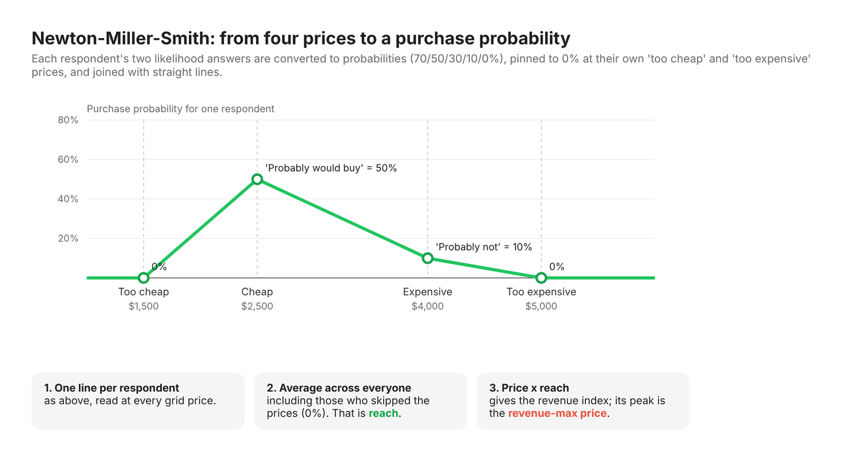Select the 'Probably not' = 10% annotation
The height and width of the screenshot is (458, 868).
click(484, 247)
